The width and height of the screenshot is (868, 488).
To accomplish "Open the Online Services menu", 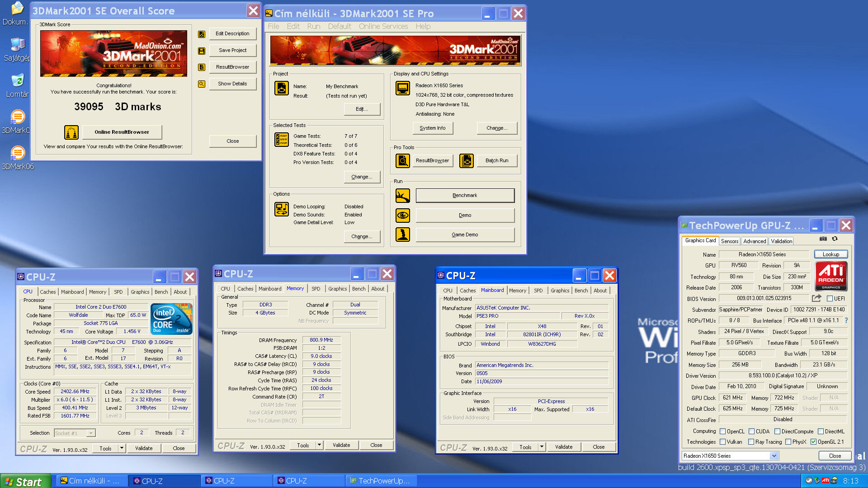I will point(383,26).
